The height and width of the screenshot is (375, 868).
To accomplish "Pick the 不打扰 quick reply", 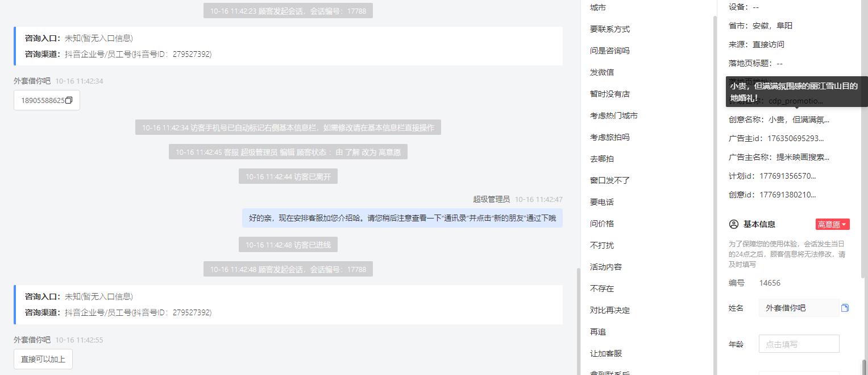I will tap(602, 245).
